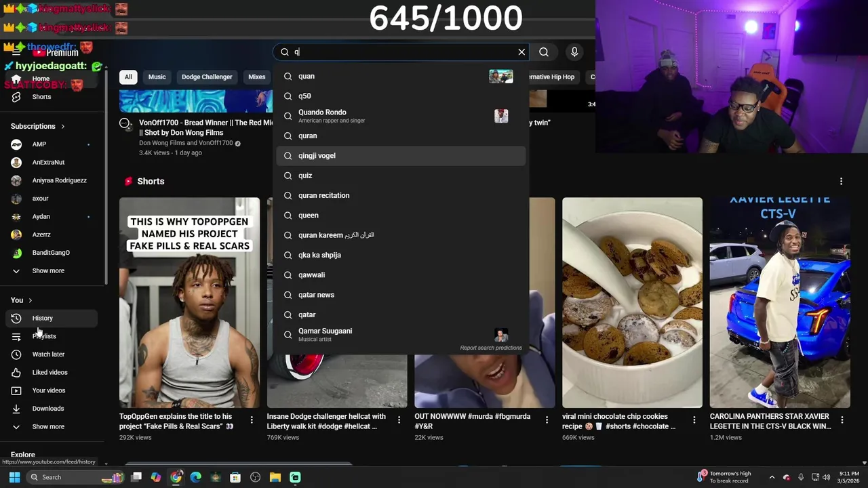Open the Aydan channel subscription

52,216
